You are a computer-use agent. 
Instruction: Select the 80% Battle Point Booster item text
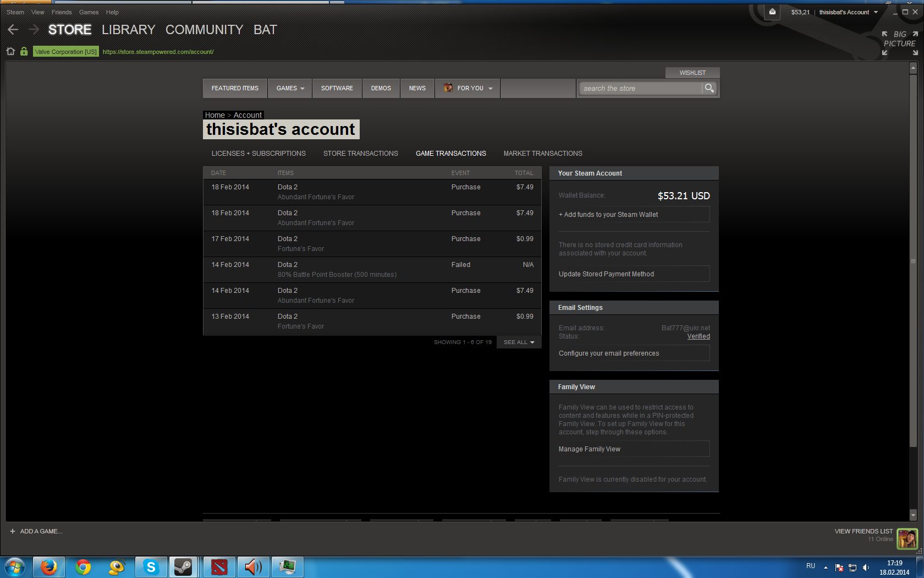[337, 275]
